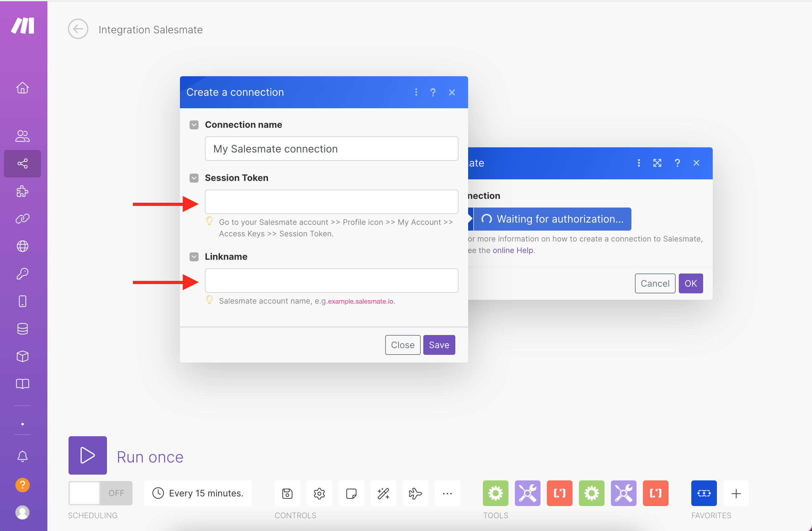Open the Notes icon in the controls
Screen dimensions: 812x531
[352, 494]
